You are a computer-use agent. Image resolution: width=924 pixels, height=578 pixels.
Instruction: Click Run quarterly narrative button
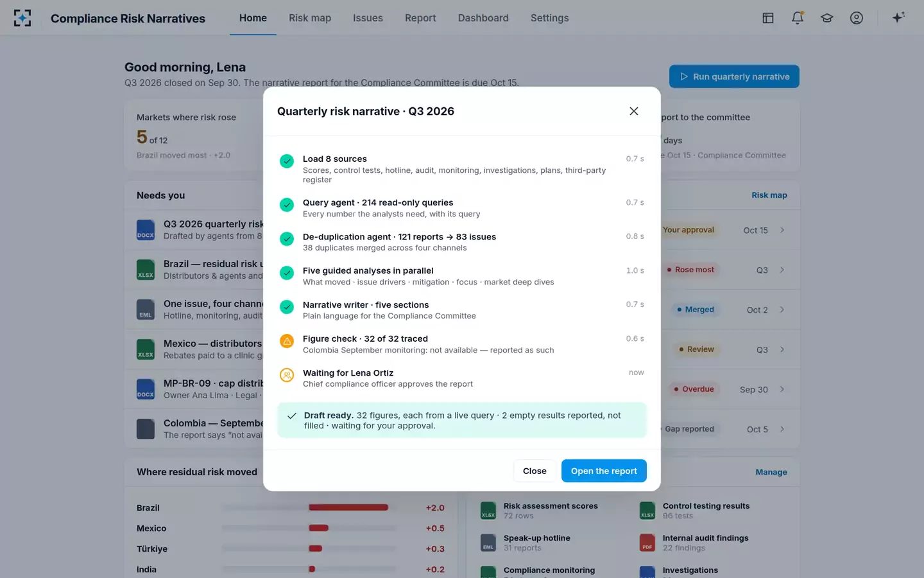[734, 76]
